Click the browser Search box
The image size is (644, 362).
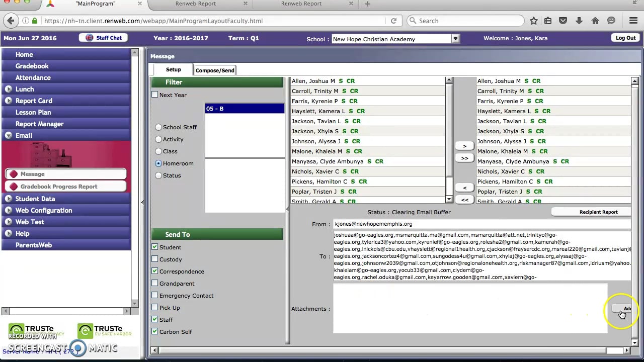[x=465, y=21]
